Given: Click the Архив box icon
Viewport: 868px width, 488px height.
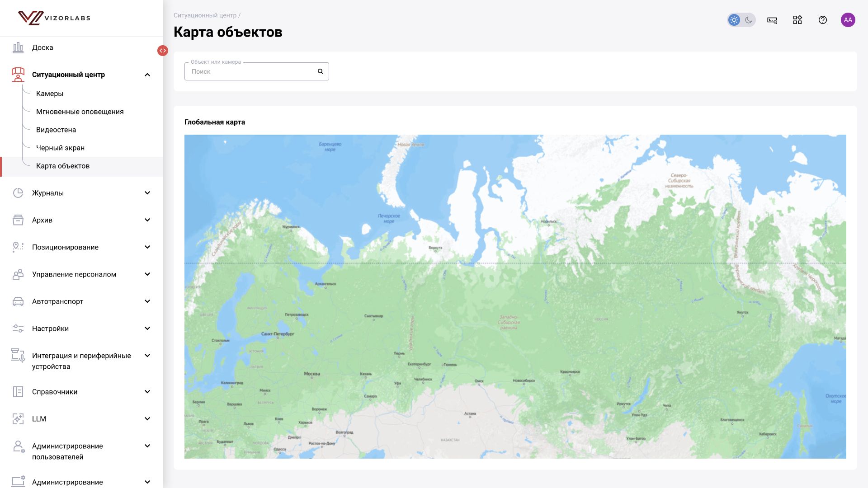Looking at the screenshot, I should coord(18,220).
